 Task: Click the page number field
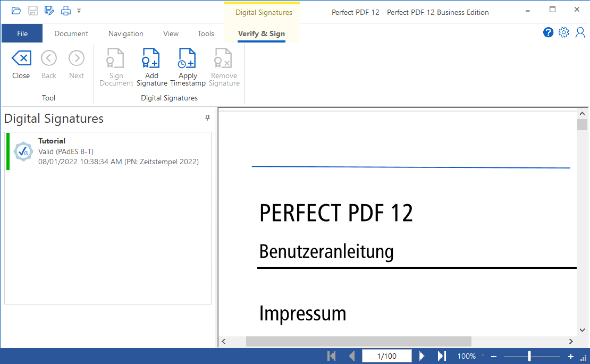tap(387, 356)
